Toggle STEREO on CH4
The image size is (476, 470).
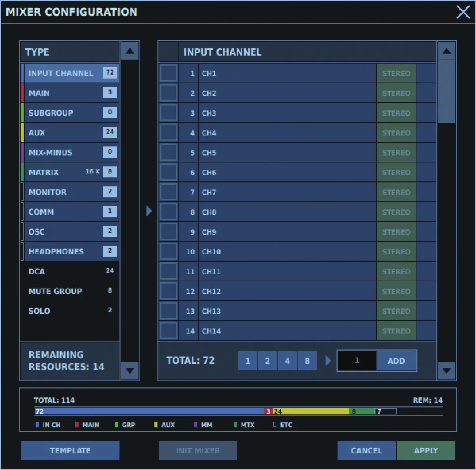coord(396,133)
